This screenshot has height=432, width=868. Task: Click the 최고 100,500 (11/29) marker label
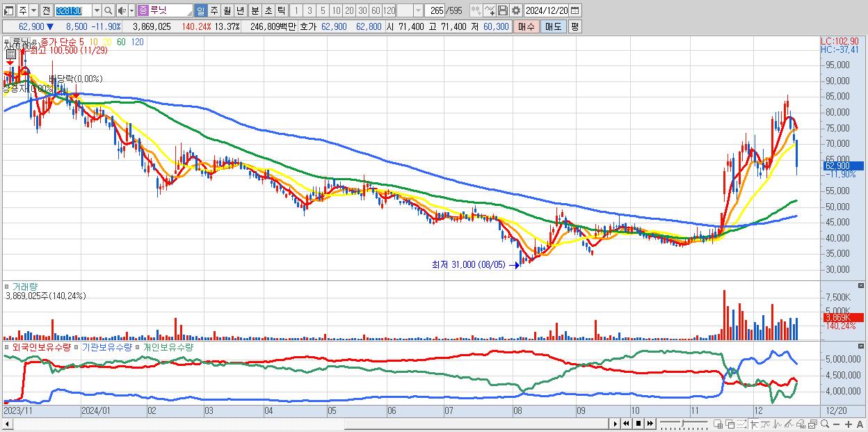coord(69,51)
